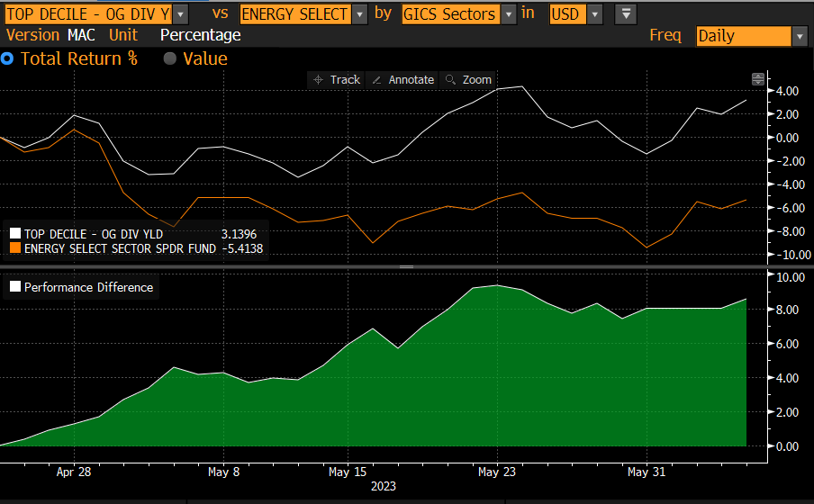Image resolution: width=814 pixels, height=504 pixels.
Task: Click the orange ENERGY SELECT SECTOR legend swatch
Action: tap(15, 248)
